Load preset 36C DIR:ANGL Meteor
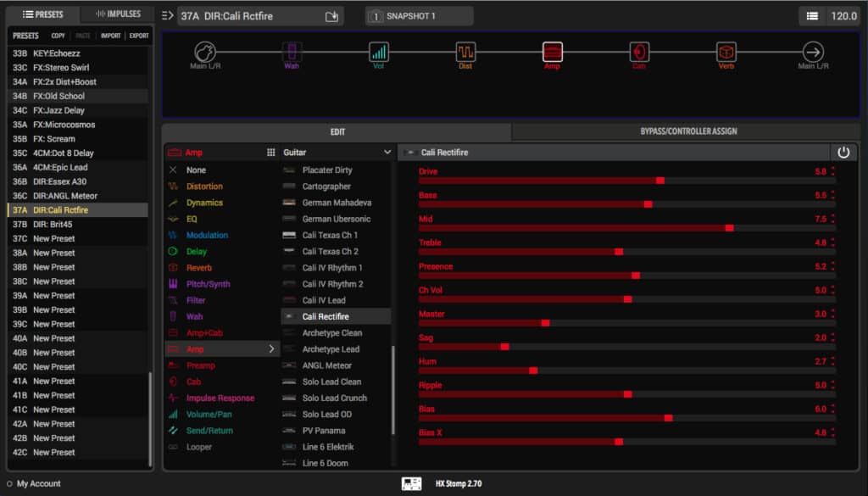The image size is (868, 496). click(x=77, y=196)
